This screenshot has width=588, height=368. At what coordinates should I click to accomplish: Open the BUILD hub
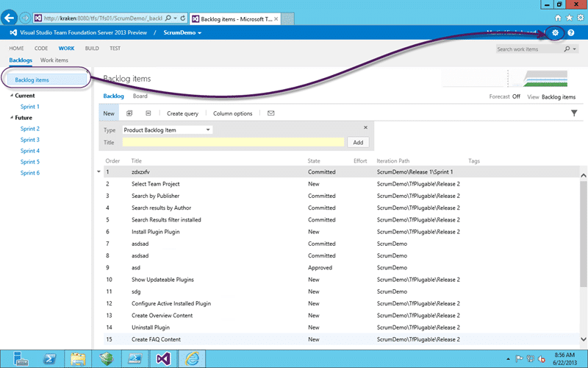click(x=92, y=48)
